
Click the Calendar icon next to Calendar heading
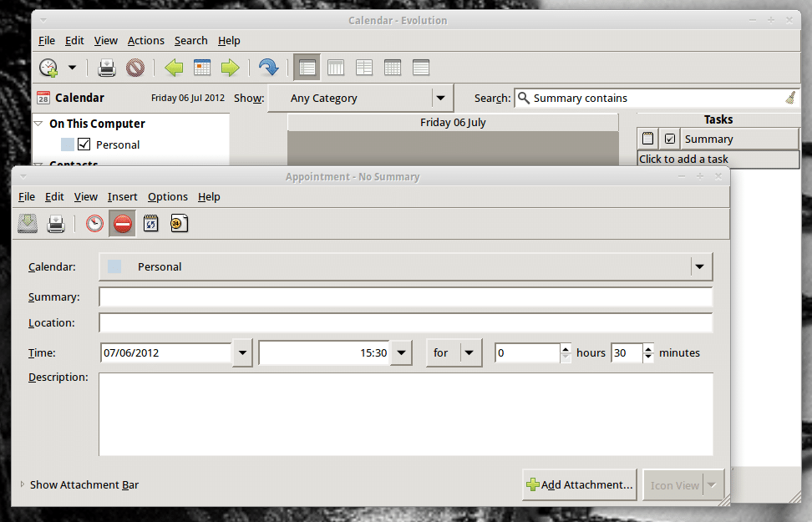point(43,98)
